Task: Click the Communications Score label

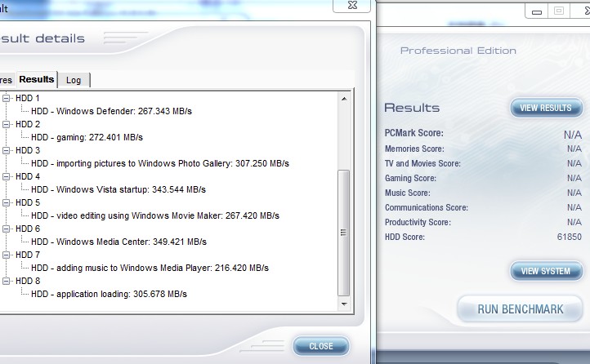Action: coord(427,207)
